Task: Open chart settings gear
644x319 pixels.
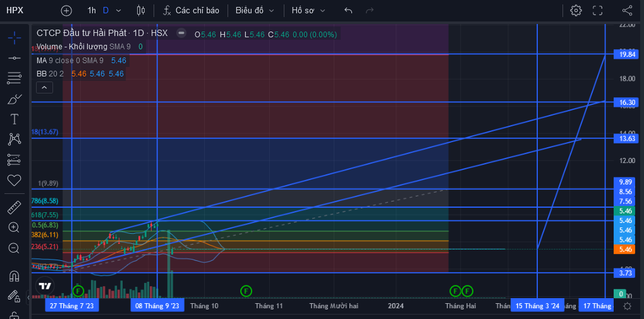Action: (576, 10)
